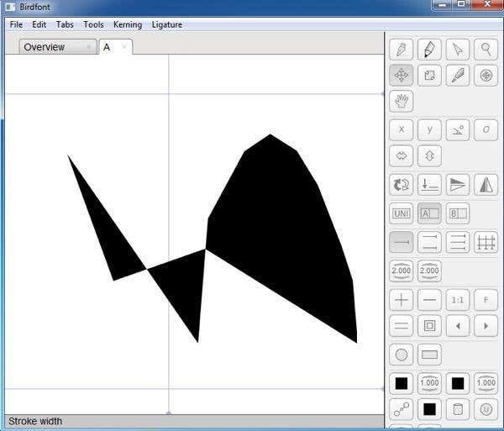Viewport: 504px width, 431px height.
Task: Select the pen drawing tool
Action: point(402,49)
